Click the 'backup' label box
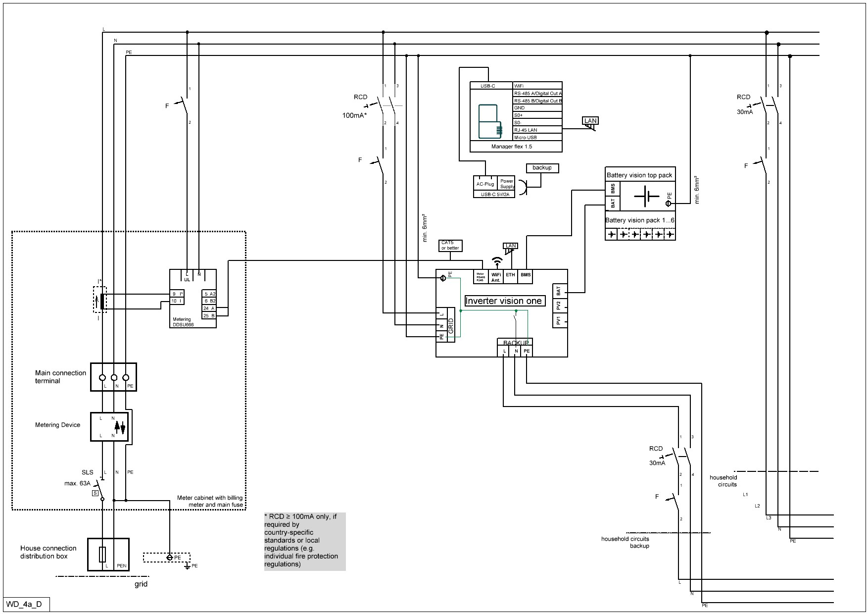 pos(542,168)
